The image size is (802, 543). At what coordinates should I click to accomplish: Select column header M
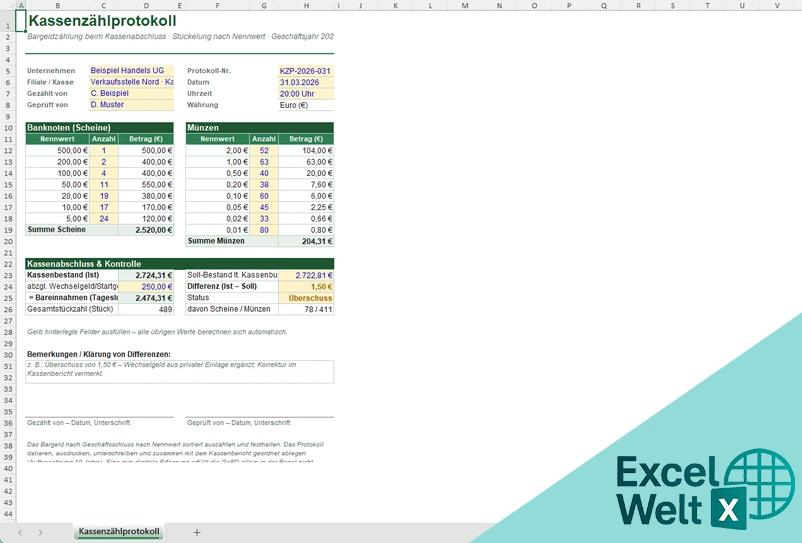click(x=464, y=6)
